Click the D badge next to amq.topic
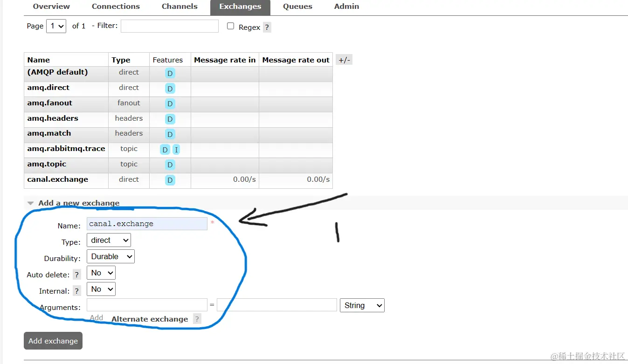Viewport: 628px width, 364px height. click(170, 165)
